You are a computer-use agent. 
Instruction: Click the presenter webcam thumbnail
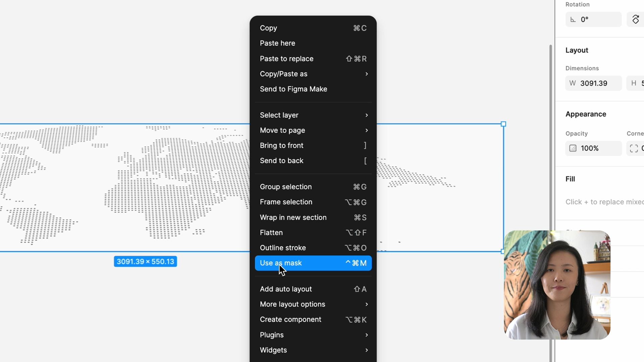[x=557, y=285]
